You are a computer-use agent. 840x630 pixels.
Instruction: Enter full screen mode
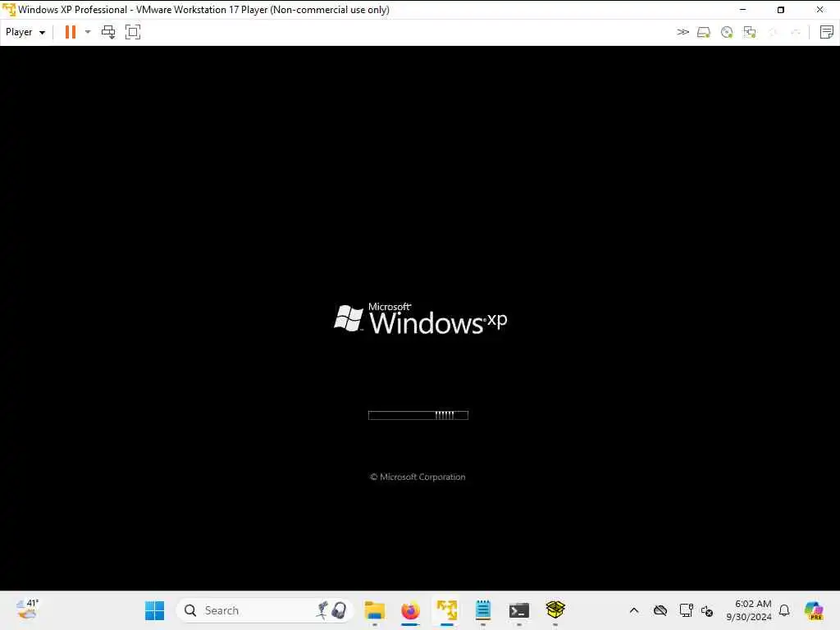133,32
